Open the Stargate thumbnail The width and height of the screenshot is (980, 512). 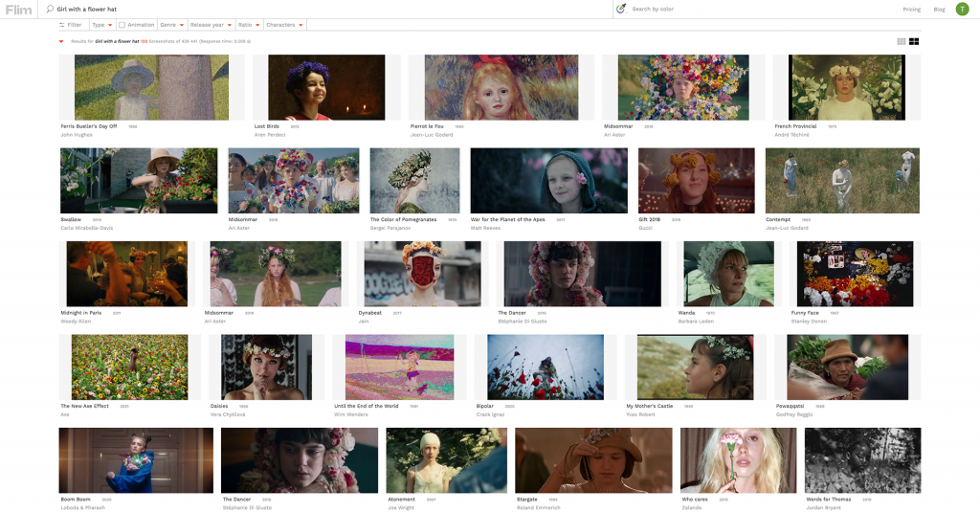click(x=593, y=460)
